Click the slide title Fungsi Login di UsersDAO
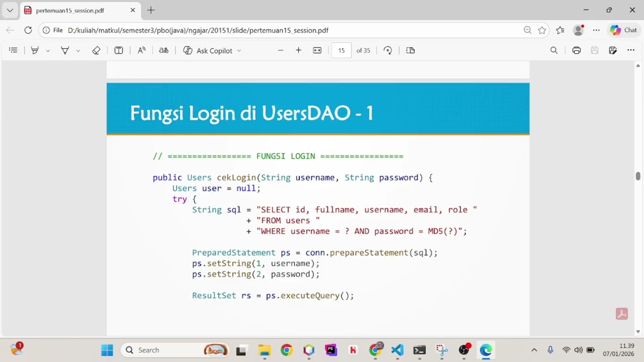This screenshot has height=362, width=644. tap(252, 113)
